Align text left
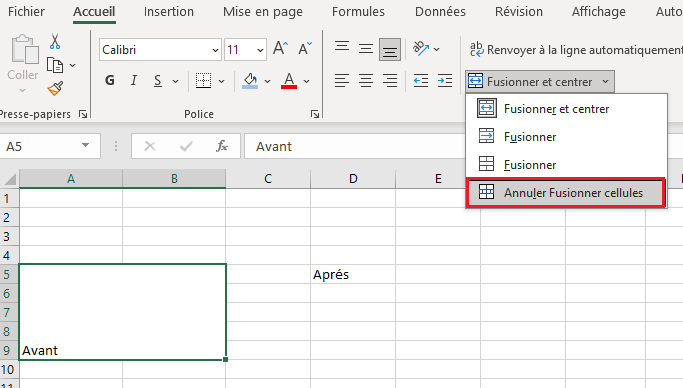 pyautogui.click(x=342, y=81)
